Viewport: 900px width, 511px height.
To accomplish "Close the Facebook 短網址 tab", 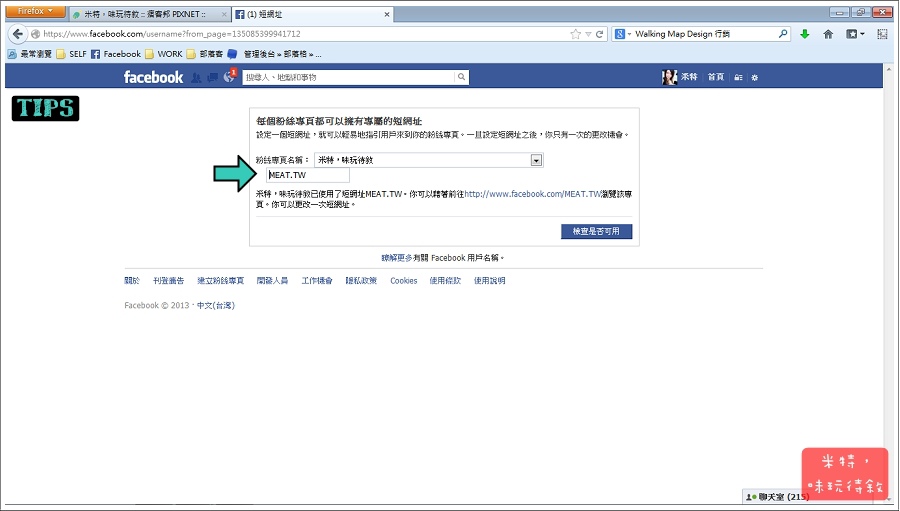I will pos(387,14).
